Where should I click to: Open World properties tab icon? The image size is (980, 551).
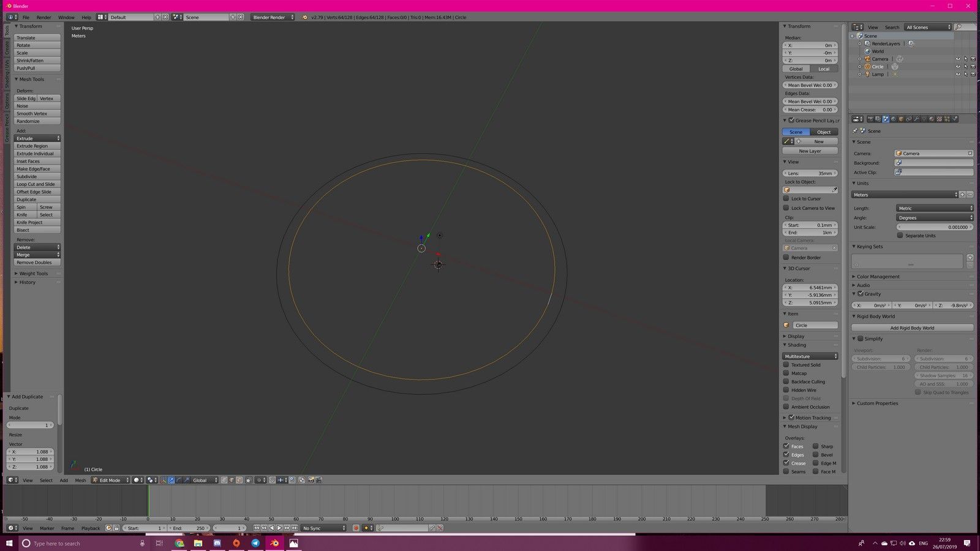(x=894, y=119)
